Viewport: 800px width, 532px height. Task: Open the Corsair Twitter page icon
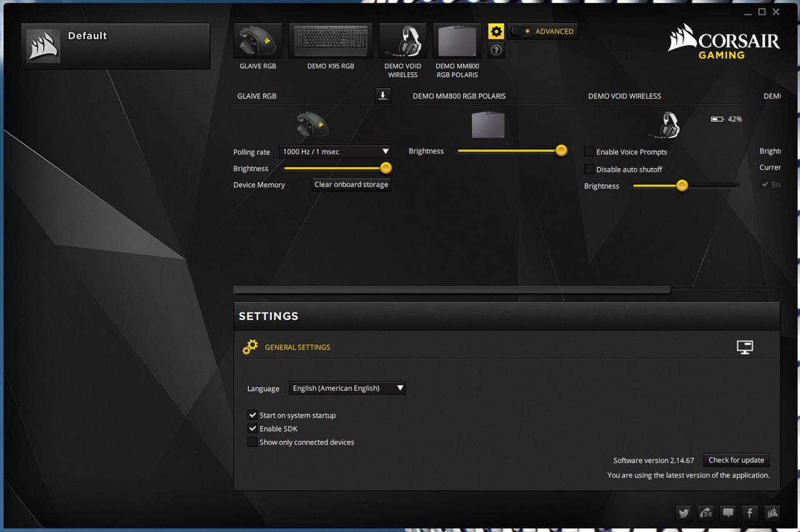pos(684,513)
